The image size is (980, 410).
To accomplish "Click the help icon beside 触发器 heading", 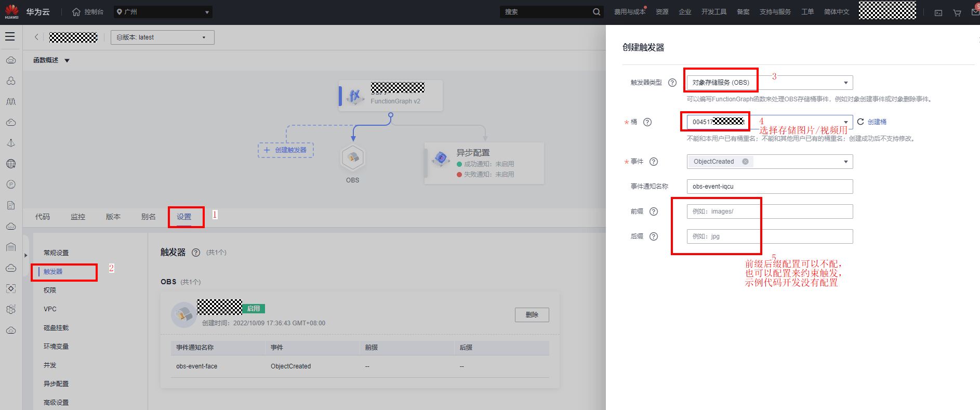I will (196, 253).
